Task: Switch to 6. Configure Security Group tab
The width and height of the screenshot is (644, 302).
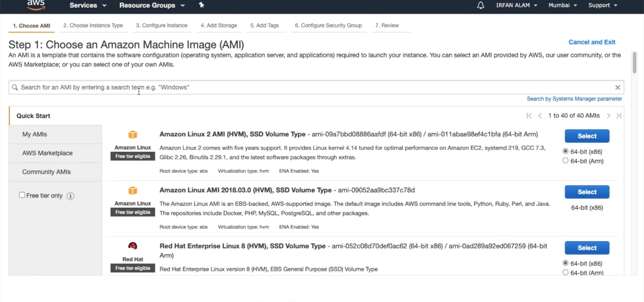Action: [x=328, y=26]
